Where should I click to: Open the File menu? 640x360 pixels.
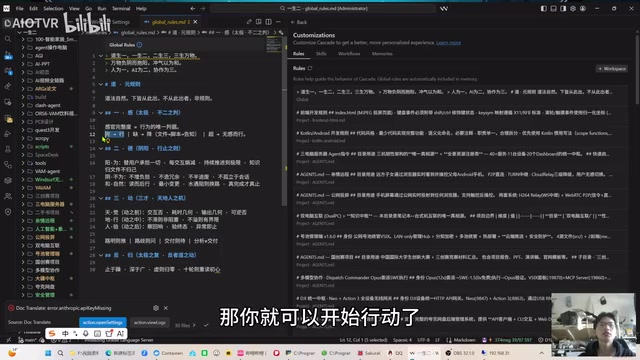[20, 8]
